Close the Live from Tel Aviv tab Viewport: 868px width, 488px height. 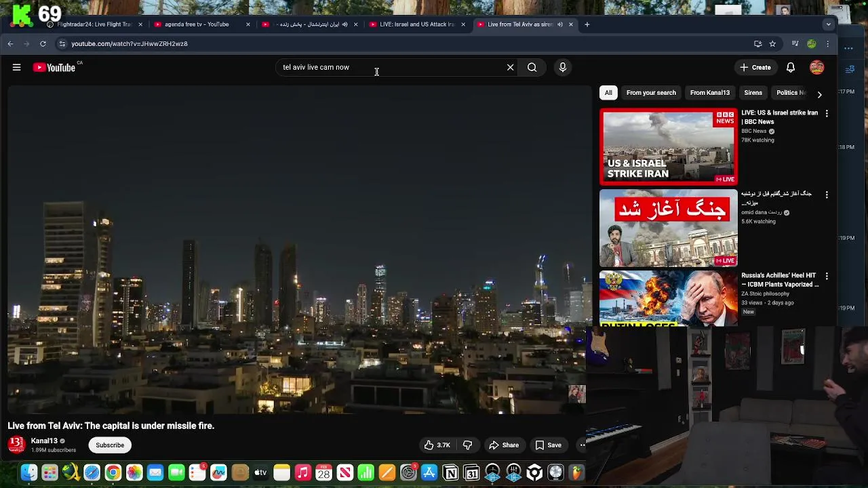[x=570, y=24]
